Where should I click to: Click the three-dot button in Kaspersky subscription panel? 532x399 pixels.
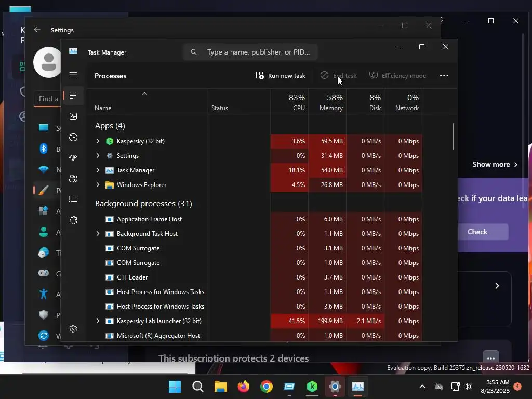491,358
